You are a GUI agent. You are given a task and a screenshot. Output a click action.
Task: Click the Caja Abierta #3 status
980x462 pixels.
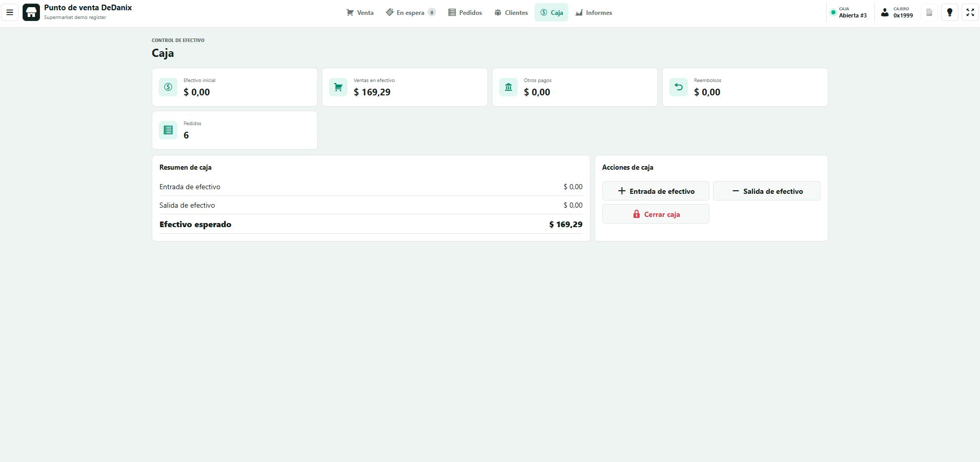pyautogui.click(x=849, y=12)
